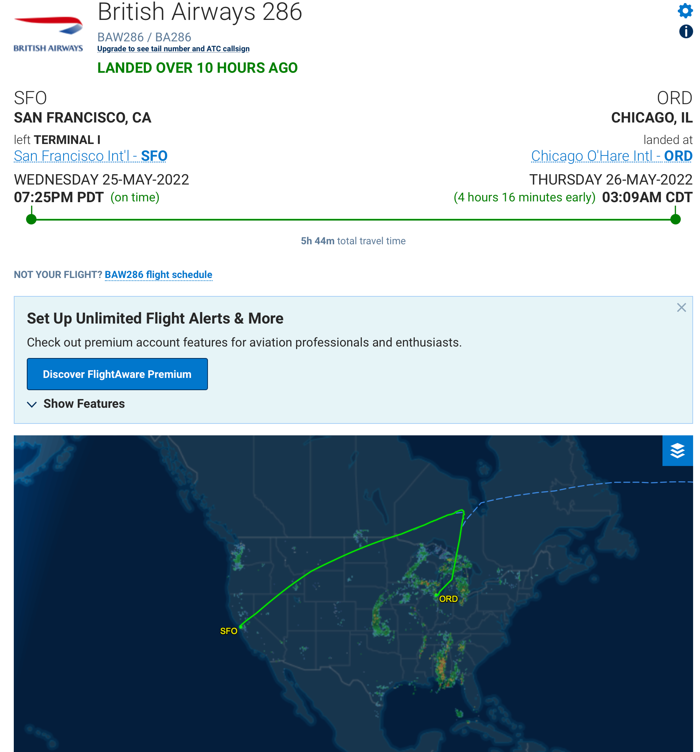The width and height of the screenshot is (700, 752).
Task: Click along the green flight progress bar
Action: (x=345, y=219)
